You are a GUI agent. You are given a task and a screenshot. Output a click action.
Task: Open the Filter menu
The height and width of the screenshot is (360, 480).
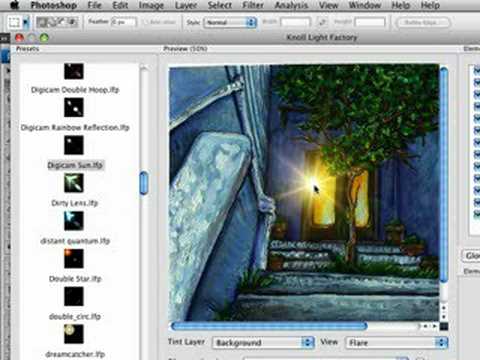coord(253,5)
